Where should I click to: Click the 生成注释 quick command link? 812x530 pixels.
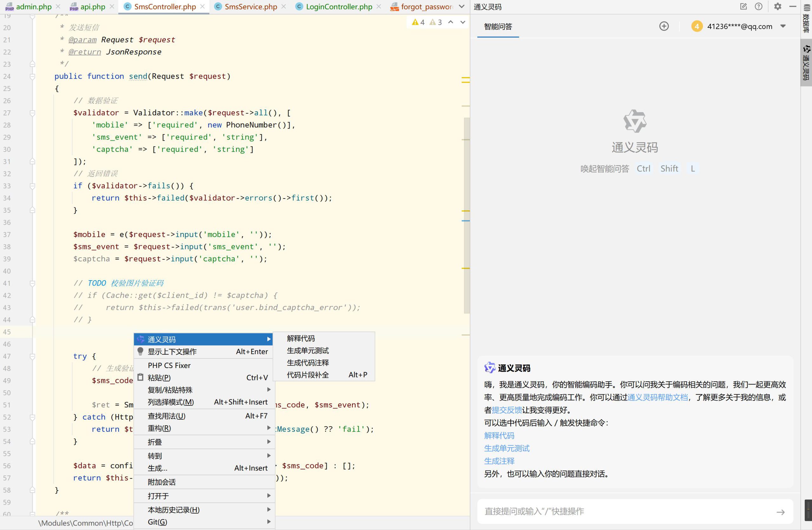[x=499, y=461]
